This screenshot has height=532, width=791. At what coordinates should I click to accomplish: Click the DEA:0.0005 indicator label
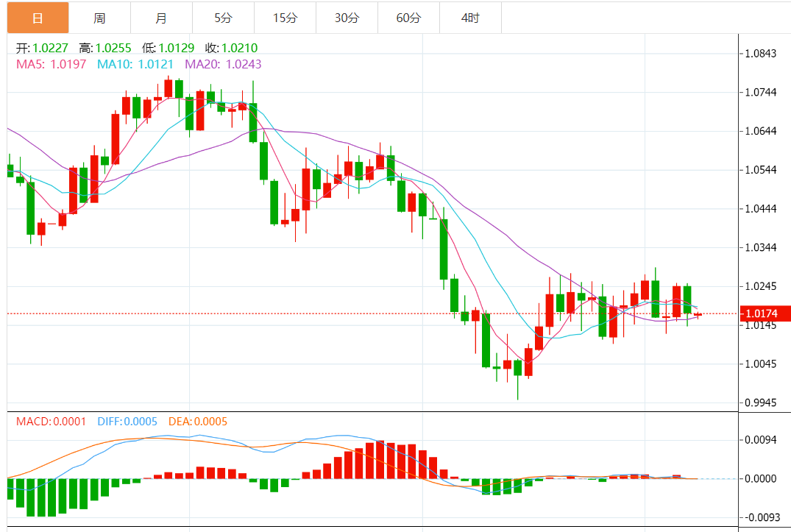pyautogui.click(x=198, y=421)
